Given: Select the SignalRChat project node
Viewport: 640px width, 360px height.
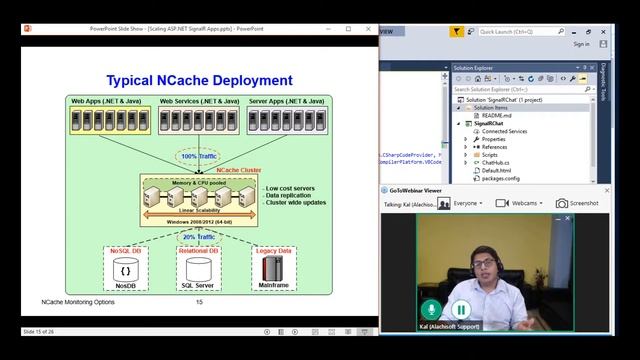Looking at the screenshot, I should tap(488, 123).
